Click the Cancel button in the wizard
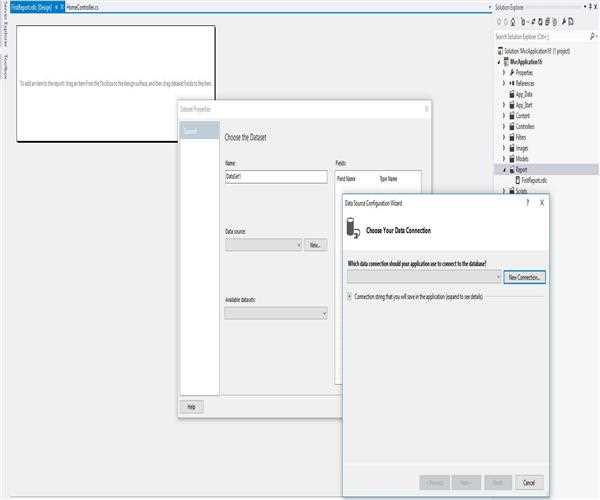The width and height of the screenshot is (600, 500). 530,481
